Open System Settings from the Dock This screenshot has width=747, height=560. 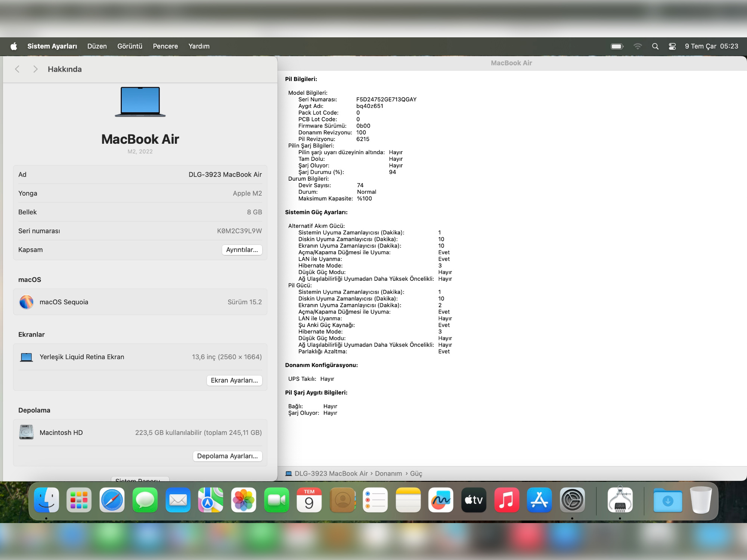click(x=572, y=500)
